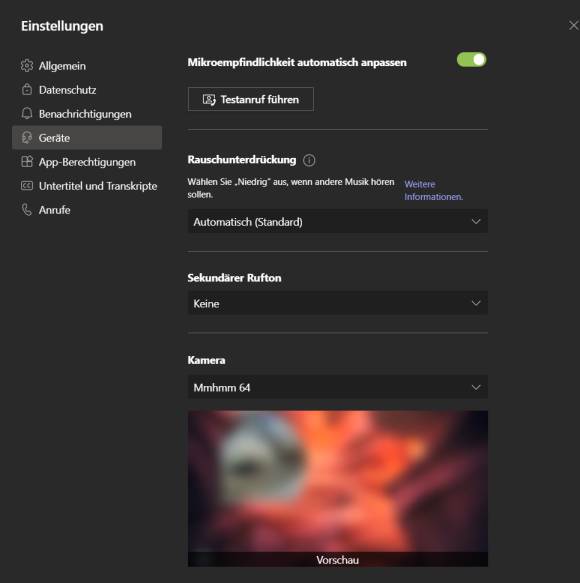This screenshot has width=580, height=583.
Task: Click the grid icon for App-Berechtigungen
Action: pos(27,162)
